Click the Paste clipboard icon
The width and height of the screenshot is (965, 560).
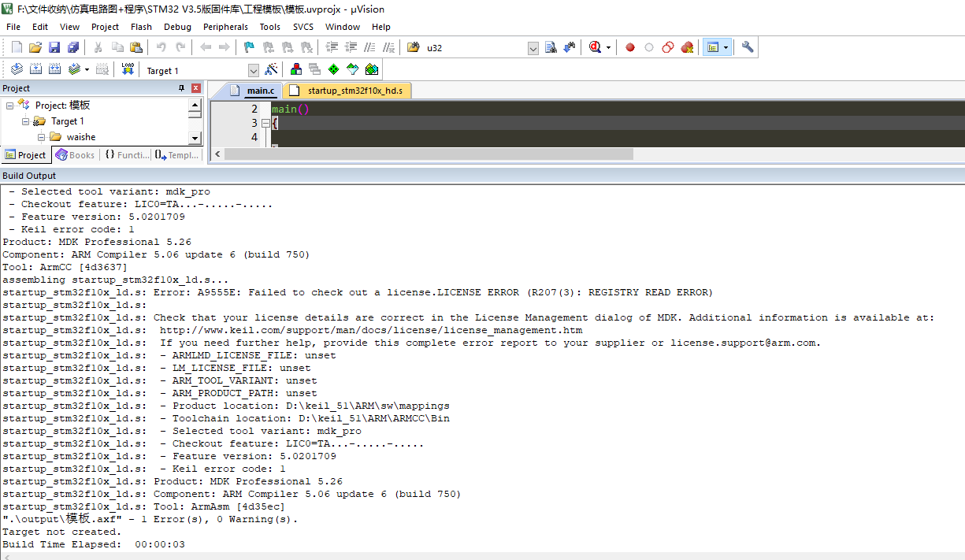(x=135, y=48)
